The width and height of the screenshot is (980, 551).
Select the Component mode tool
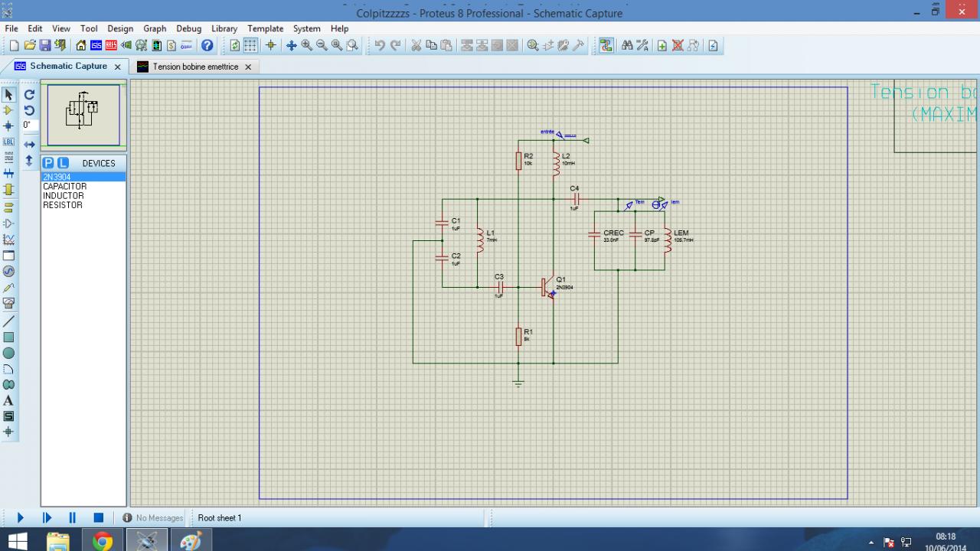click(8, 110)
